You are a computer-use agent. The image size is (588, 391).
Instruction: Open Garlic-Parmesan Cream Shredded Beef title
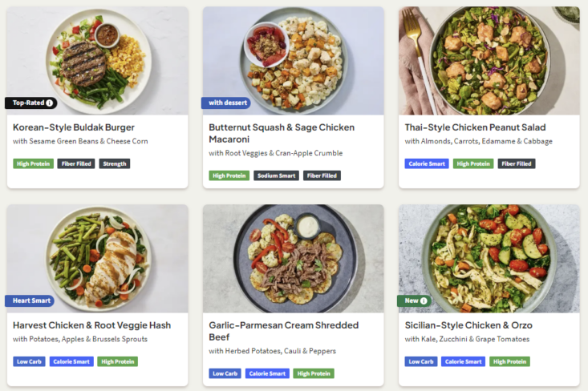283,331
